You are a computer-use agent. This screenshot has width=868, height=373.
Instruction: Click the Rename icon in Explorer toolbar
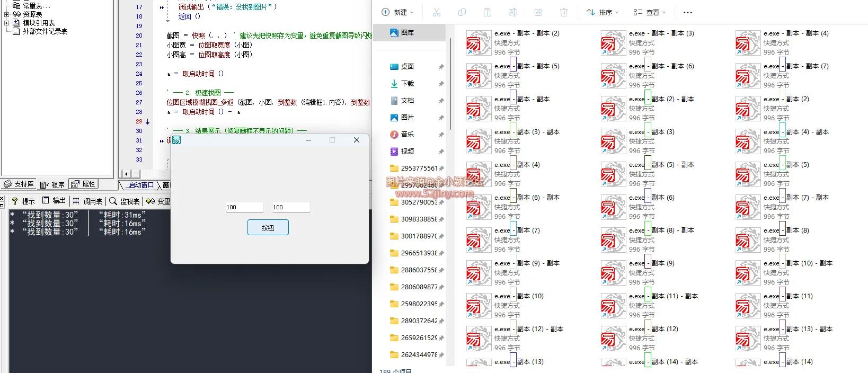point(513,12)
